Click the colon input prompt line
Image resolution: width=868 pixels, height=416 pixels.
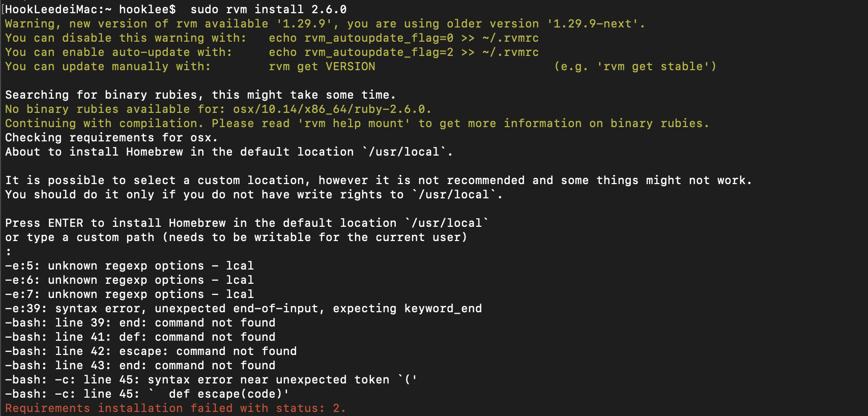pyautogui.click(x=9, y=251)
